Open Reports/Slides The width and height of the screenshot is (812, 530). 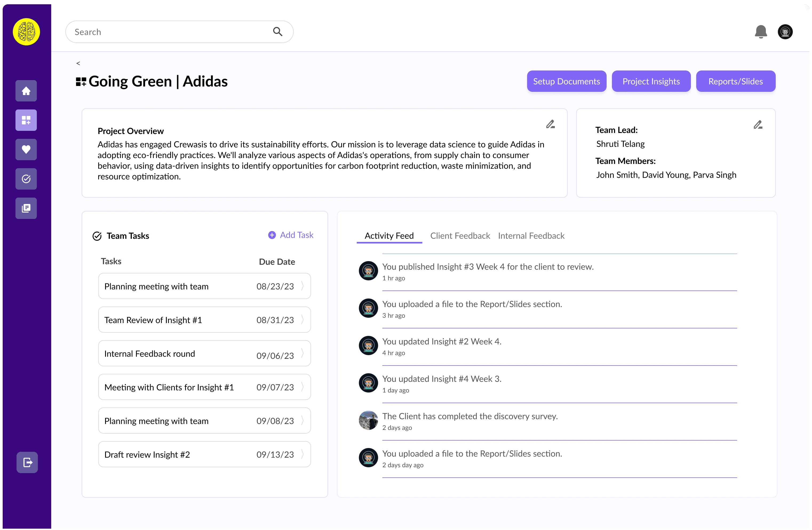[736, 81]
